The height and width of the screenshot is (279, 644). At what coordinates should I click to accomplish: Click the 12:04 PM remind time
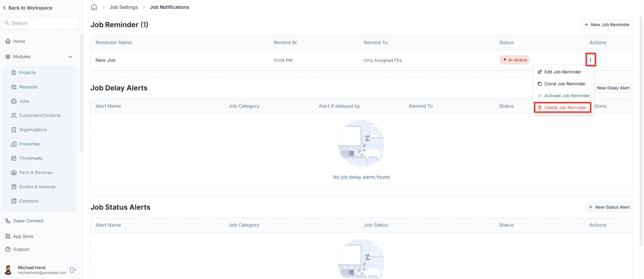(283, 60)
